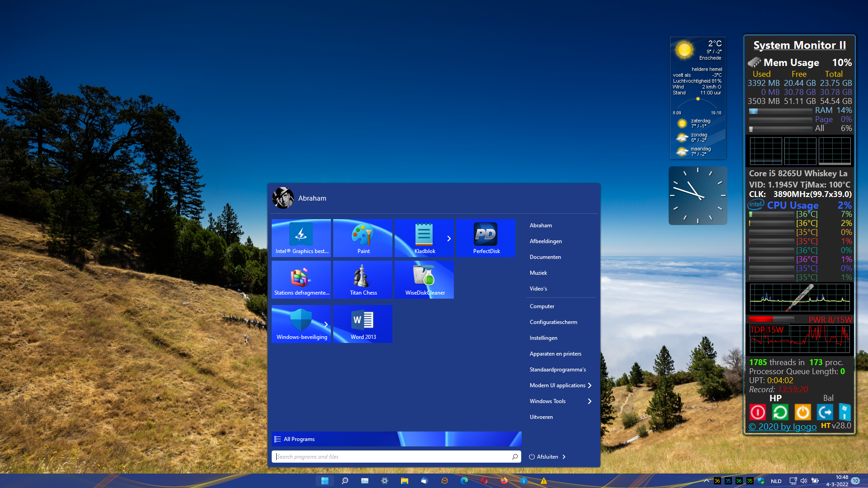Click the notification count badge 10
868x488 pixels.
tap(856, 481)
